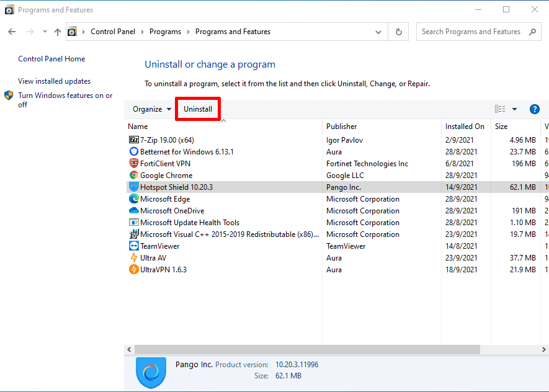Click the Ultra AV lightning icon
Image resolution: width=549 pixels, height=392 pixels.
[x=134, y=258]
